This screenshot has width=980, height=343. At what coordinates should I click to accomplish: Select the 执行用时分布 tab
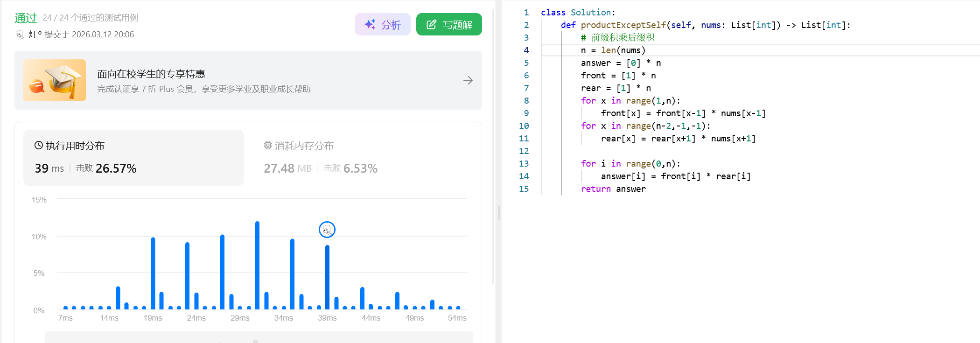click(75, 146)
